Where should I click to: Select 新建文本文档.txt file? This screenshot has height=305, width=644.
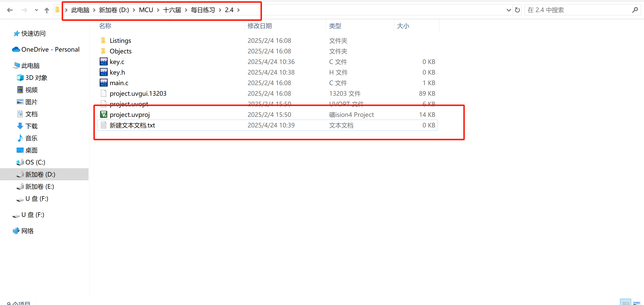pos(132,125)
